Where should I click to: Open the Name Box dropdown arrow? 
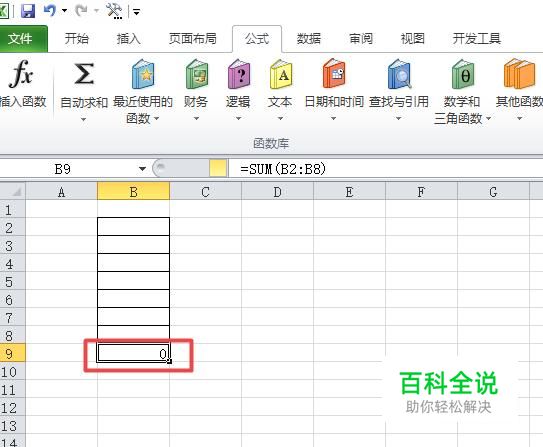(x=142, y=169)
